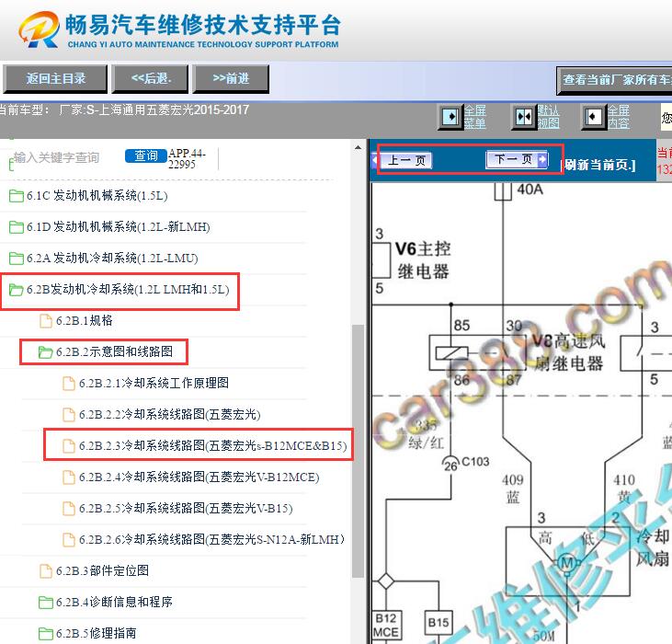Open 查看当前厂家所有车型 button
This screenshot has height=644, width=672.
[615, 80]
